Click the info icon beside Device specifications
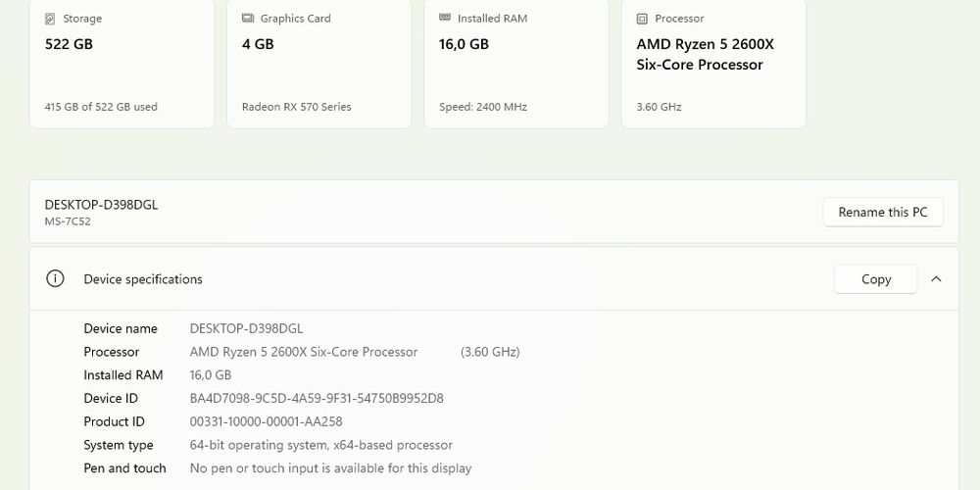The width and height of the screenshot is (980, 490). tap(55, 279)
